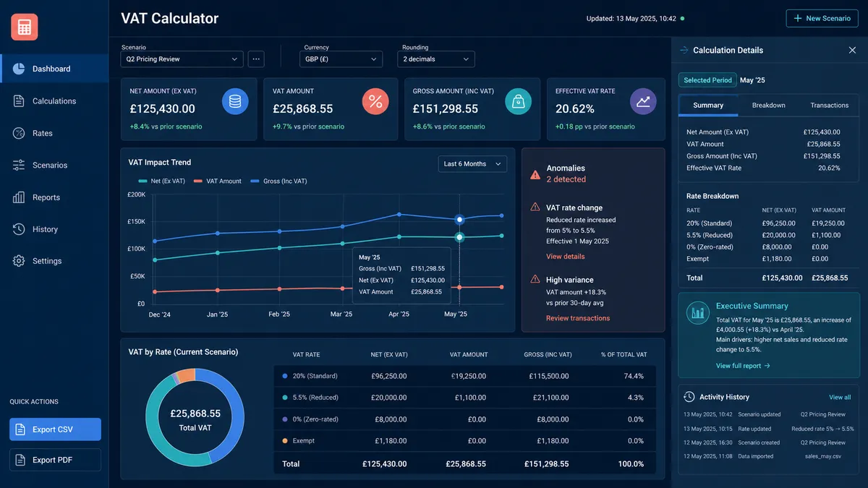Select the May '25 Net data point
The height and width of the screenshot is (488, 868).
tap(459, 237)
